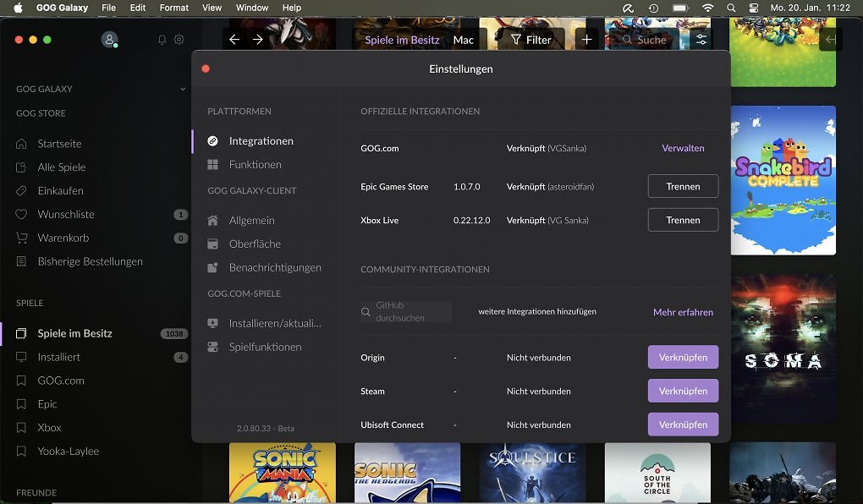Screen dimensions: 863x504
Task: Open the Snakebird Complete game cover
Action: (x=783, y=180)
